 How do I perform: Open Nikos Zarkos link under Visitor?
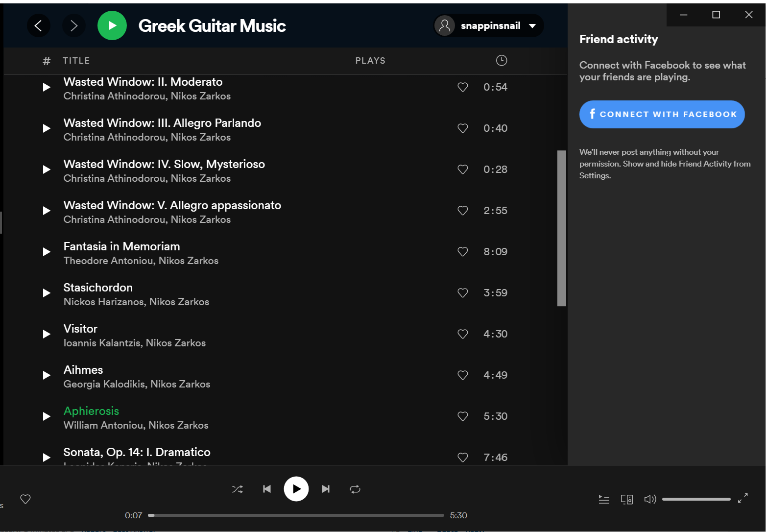(176, 343)
